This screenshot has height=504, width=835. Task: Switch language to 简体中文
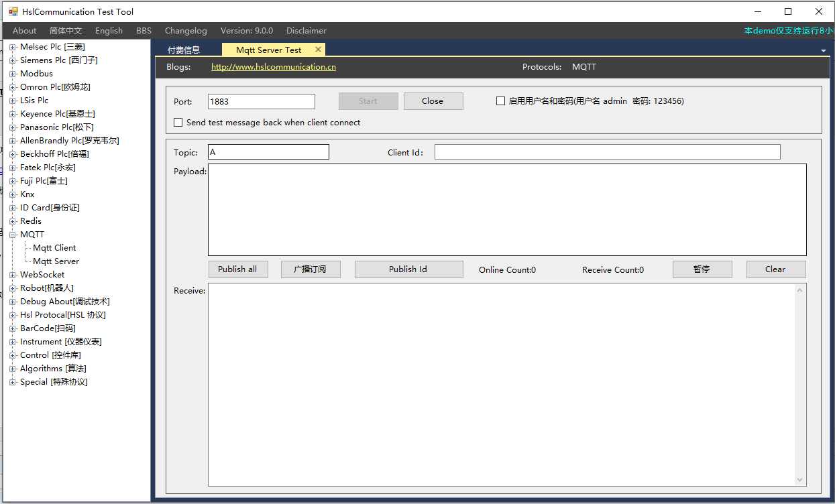point(66,31)
